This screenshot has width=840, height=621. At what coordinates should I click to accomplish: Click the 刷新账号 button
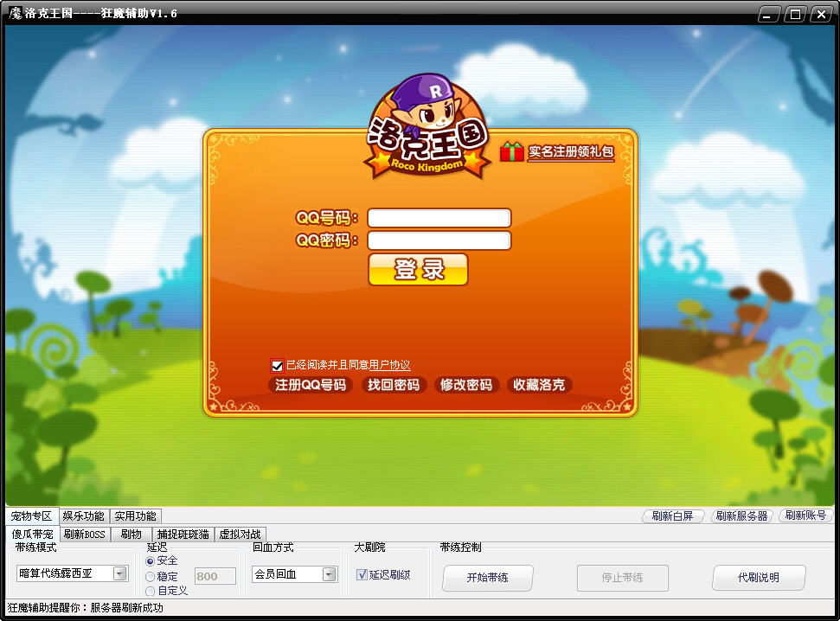805,515
